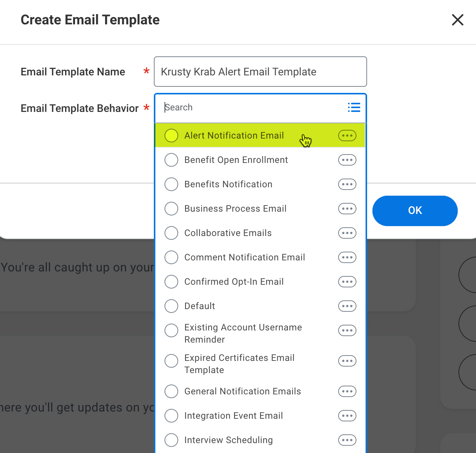
Task: Confirm with the OK button
Action: click(x=415, y=211)
